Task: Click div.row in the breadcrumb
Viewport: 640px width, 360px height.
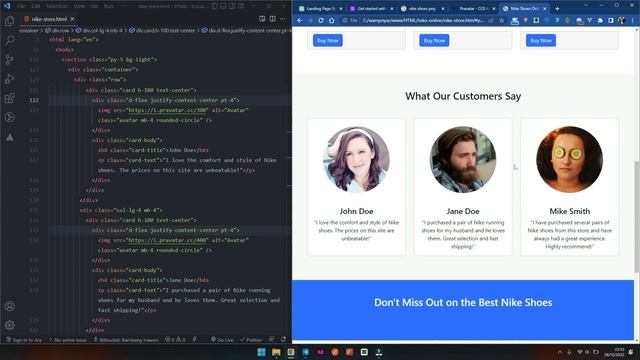Action: [57, 30]
